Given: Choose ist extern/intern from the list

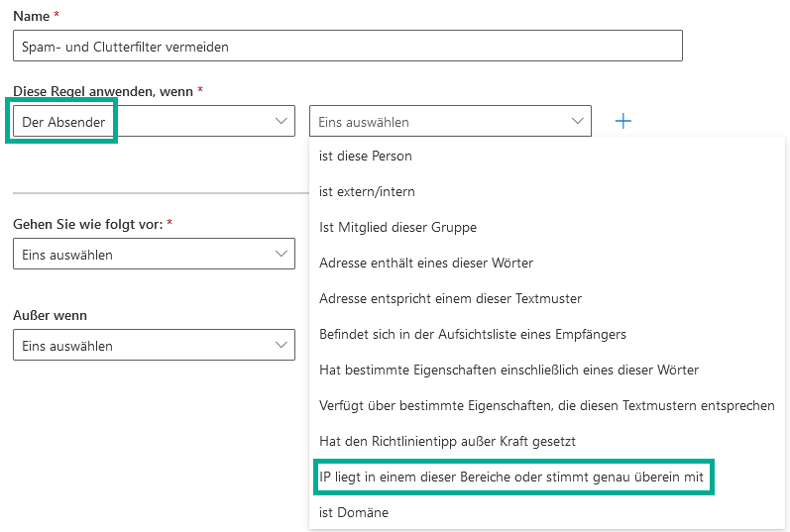Looking at the screenshot, I should coord(367,191).
